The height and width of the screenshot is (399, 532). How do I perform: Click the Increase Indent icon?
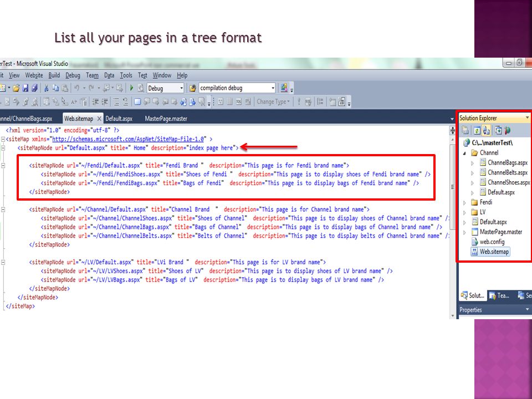pos(105,101)
